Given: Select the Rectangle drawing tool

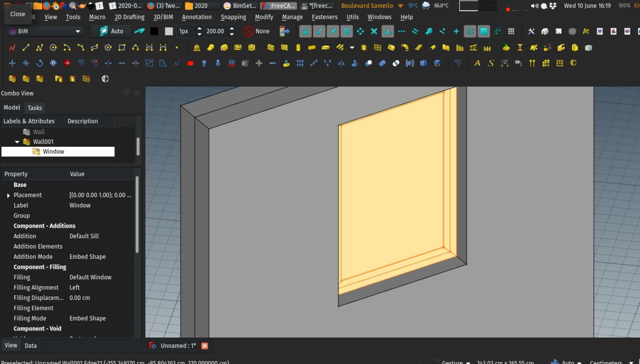Looking at the screenshot, I should (122, 48).
